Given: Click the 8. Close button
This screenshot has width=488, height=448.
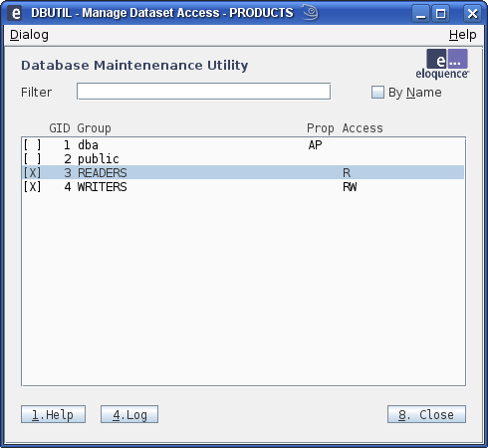Looking at the screenshot, I should [426, 414].
